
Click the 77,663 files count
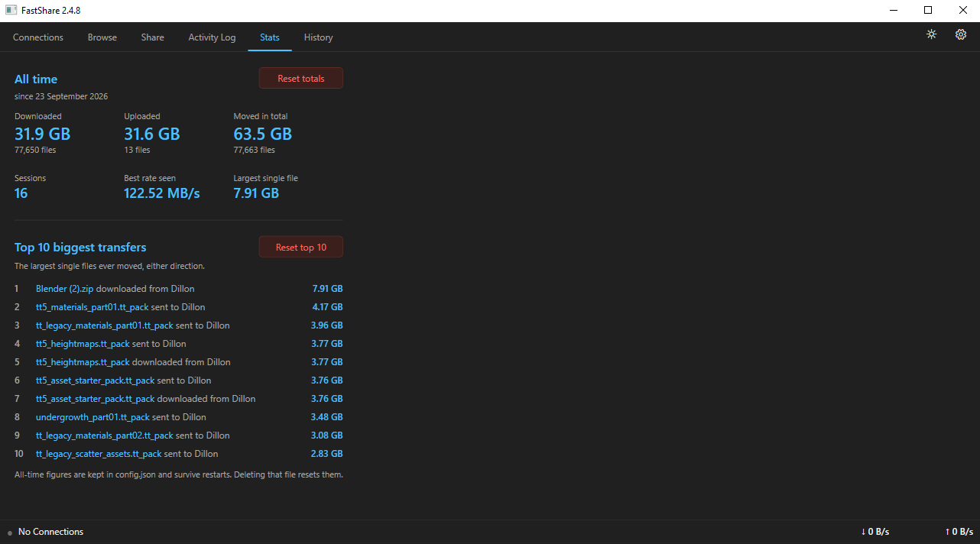coord(254,150)
